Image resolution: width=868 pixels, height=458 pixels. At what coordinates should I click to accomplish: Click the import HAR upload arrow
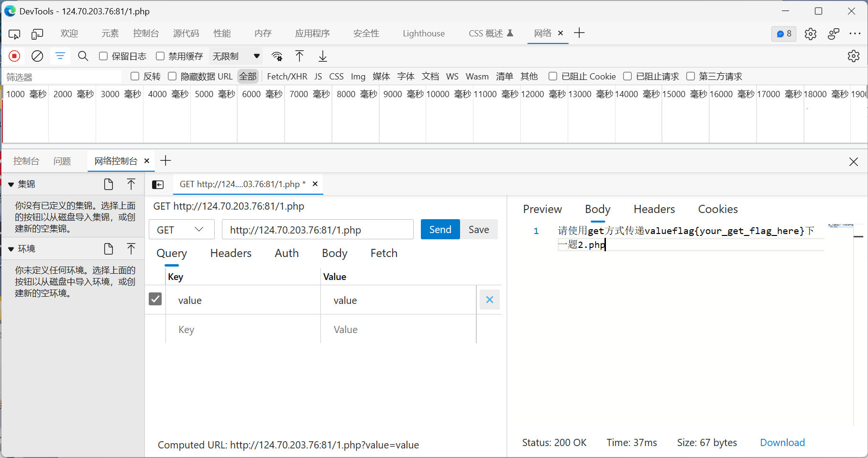[299, 56]
